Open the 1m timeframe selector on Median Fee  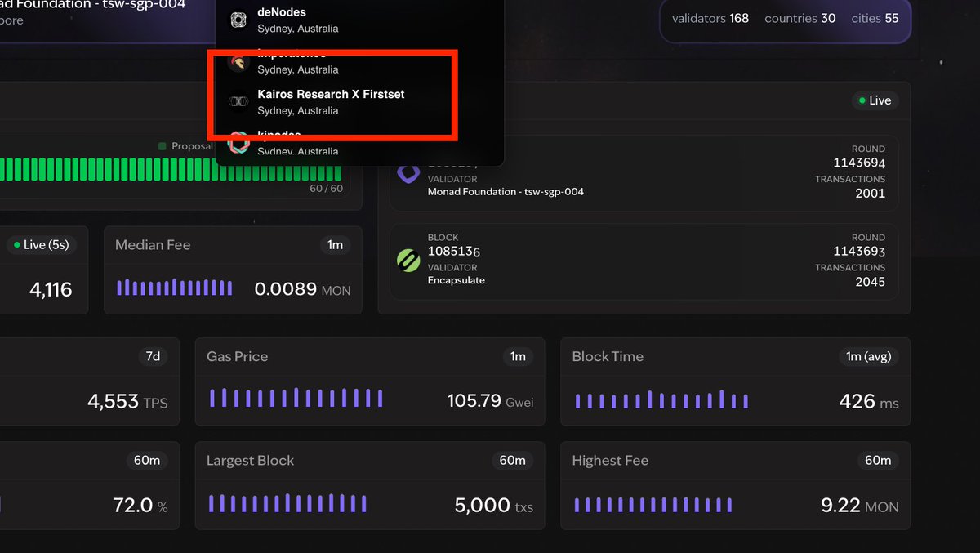pos(336,244)
